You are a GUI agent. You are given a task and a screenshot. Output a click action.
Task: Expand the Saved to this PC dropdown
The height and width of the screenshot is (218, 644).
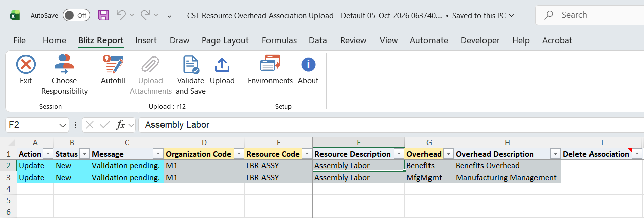[x=512, y=15]
